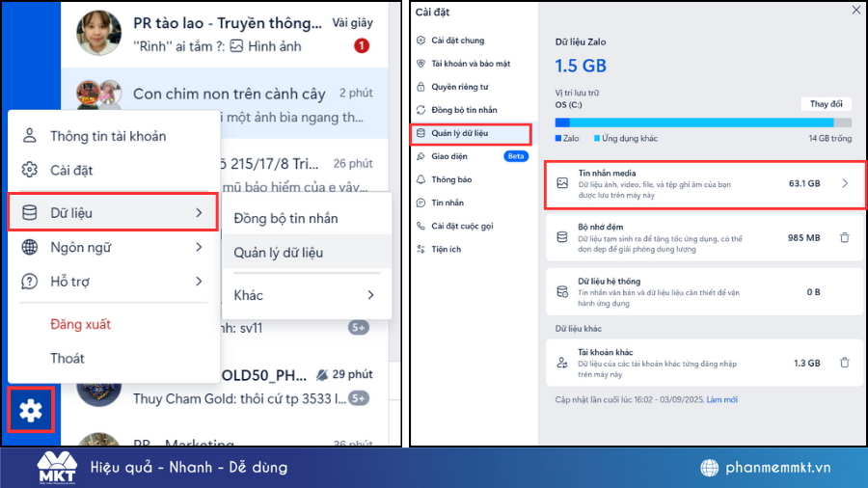Click the brush icon next to Giao diện
This screenshot has height=488, width=868.
pyautogui.click(x=420, y=156)
